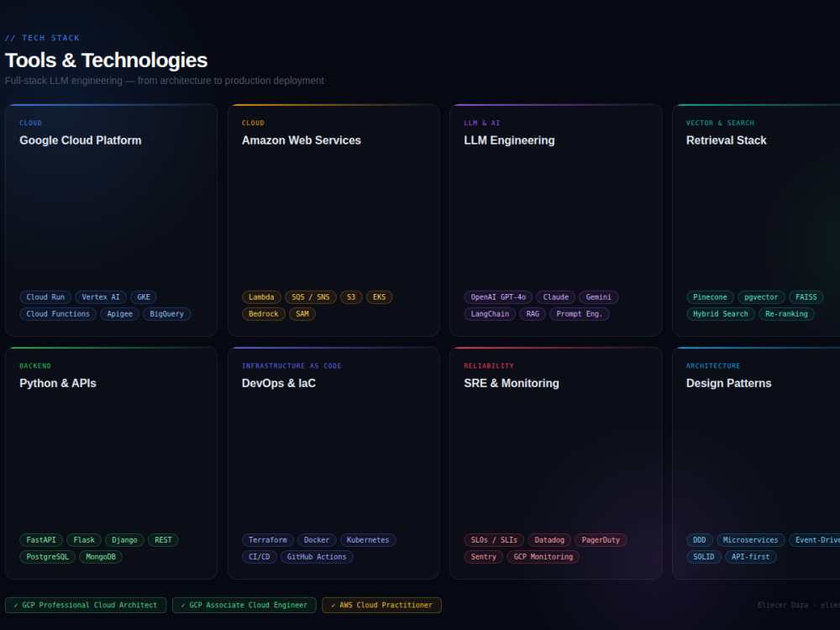Select the SOLID tag

coord(704,557)
